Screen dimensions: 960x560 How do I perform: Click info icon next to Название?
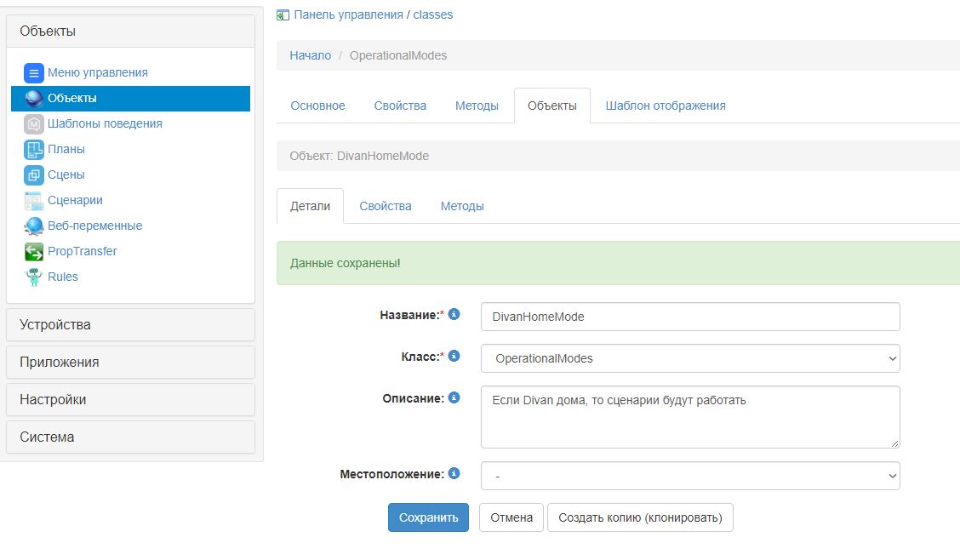coord(454,315)
